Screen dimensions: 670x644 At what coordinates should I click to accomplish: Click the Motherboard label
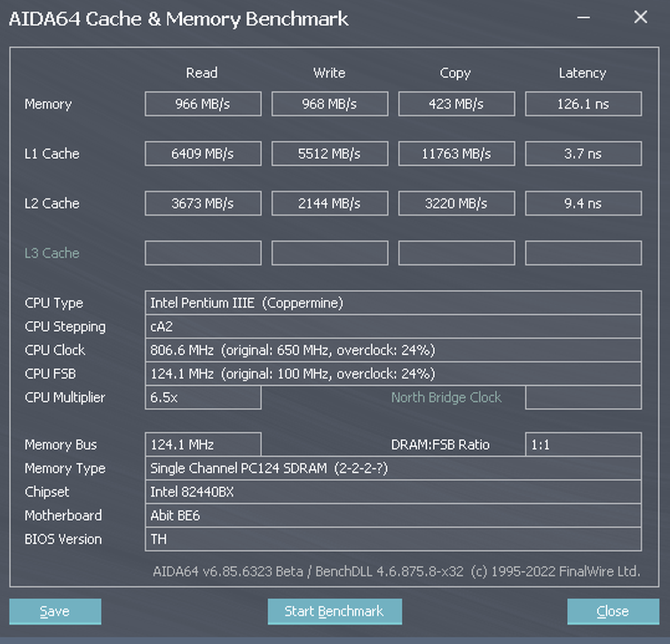(63, 516)
